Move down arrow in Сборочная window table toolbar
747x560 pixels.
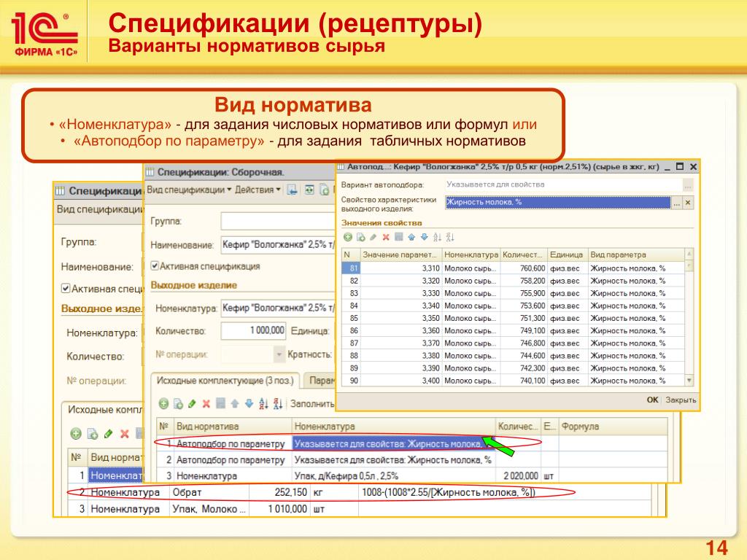249,404
